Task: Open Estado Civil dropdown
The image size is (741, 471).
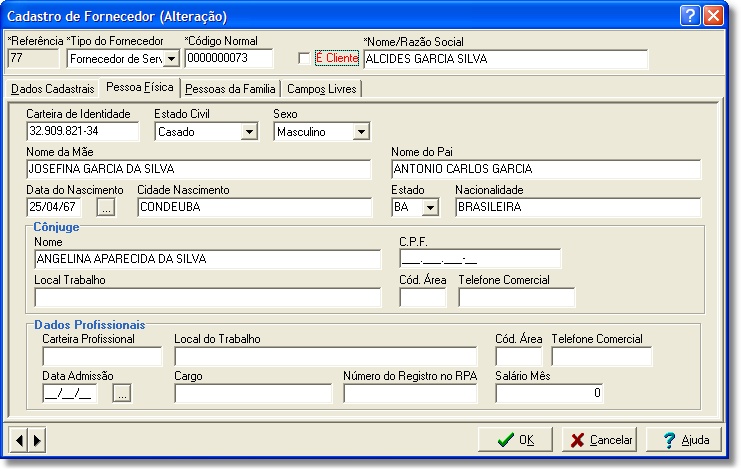Action: pos(249,131)
